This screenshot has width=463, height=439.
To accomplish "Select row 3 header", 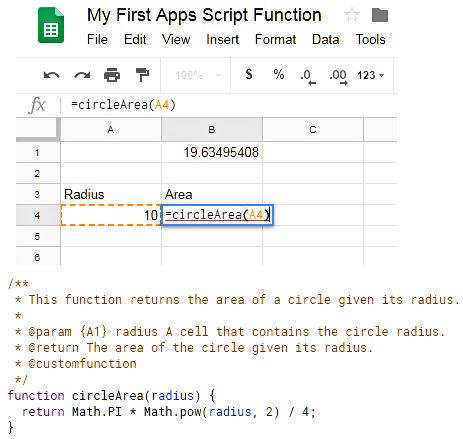I will click(37, 194).
